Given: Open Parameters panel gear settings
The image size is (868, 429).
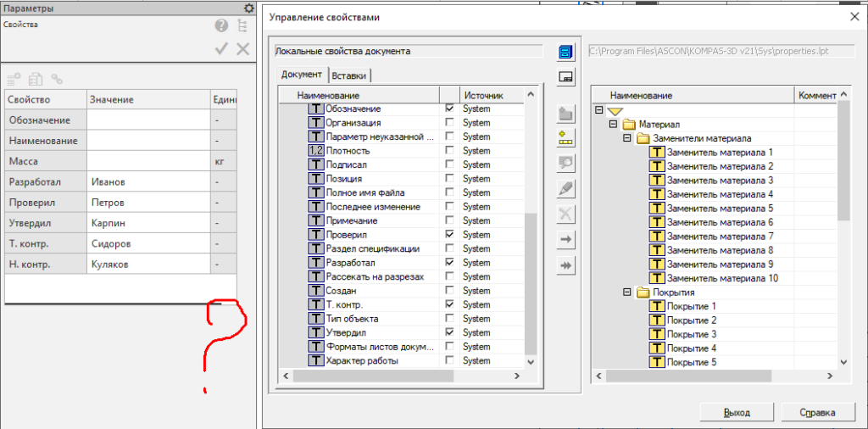Looking at the screenshot, I should pos(248,8).
